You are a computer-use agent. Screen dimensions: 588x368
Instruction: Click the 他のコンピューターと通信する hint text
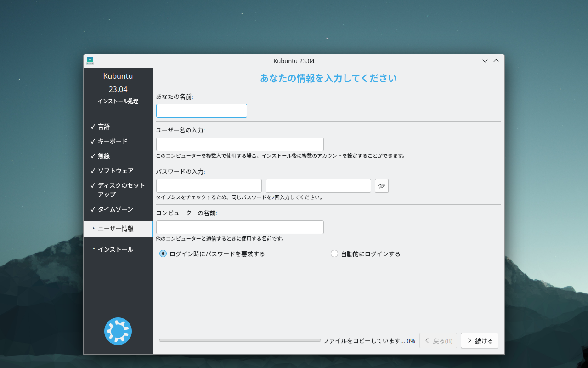click(x=220, y=239)
